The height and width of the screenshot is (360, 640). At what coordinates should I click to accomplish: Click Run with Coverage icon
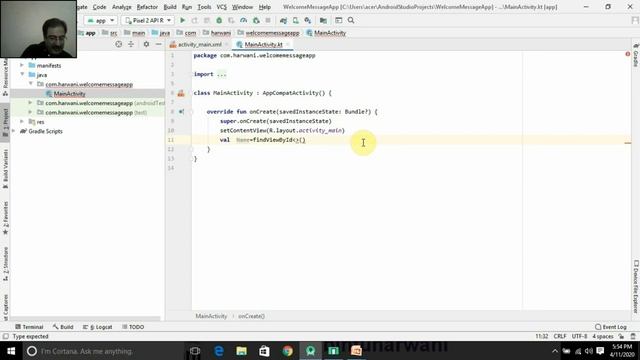[x=231, y=20]
